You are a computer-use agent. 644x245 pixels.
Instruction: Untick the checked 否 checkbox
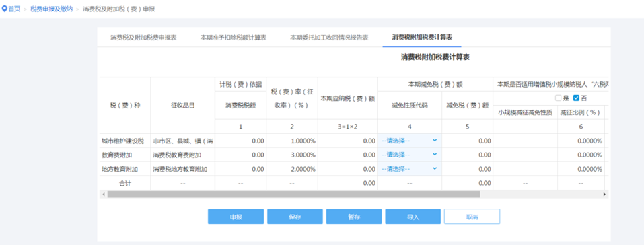pos(576,98)
